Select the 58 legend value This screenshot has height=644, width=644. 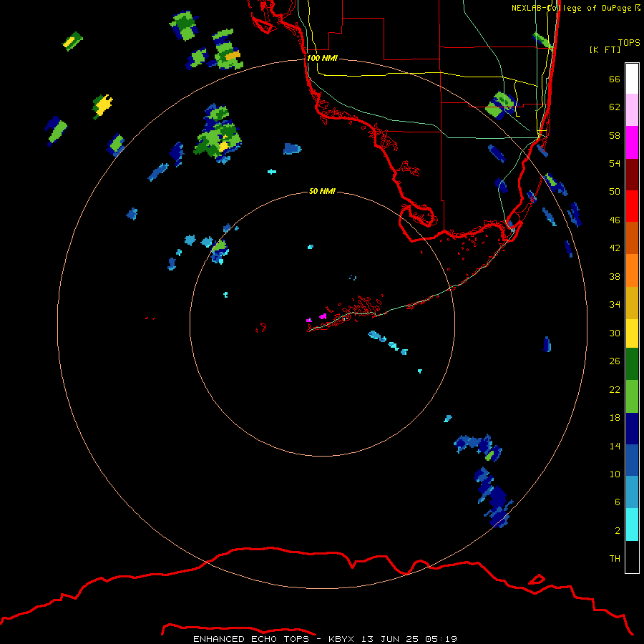pyautogui.click(x=615, y=135)
